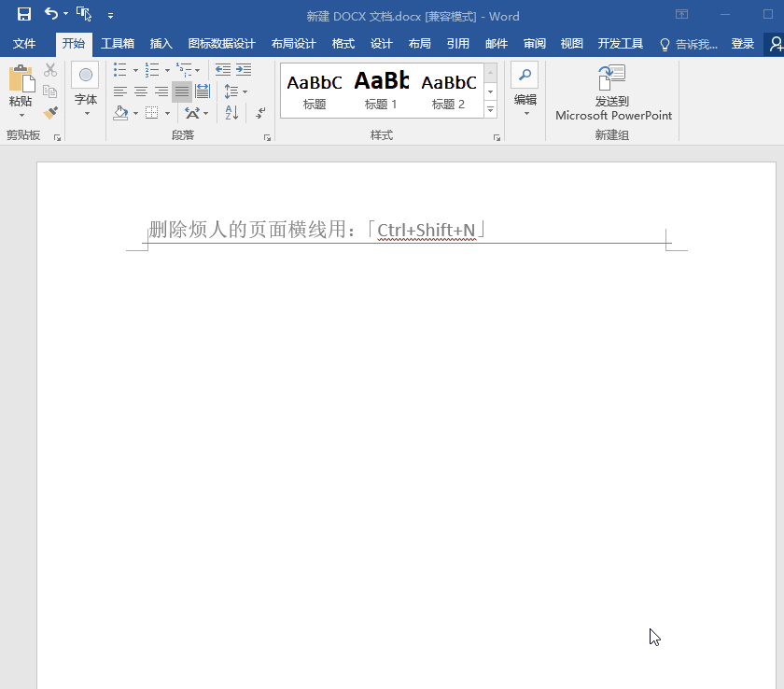Click Send to Microsoft PowerPoint icon
Image resolution: width=784 pixels, height=689 pixels.
pyautogui.click(x=612, y=92)
